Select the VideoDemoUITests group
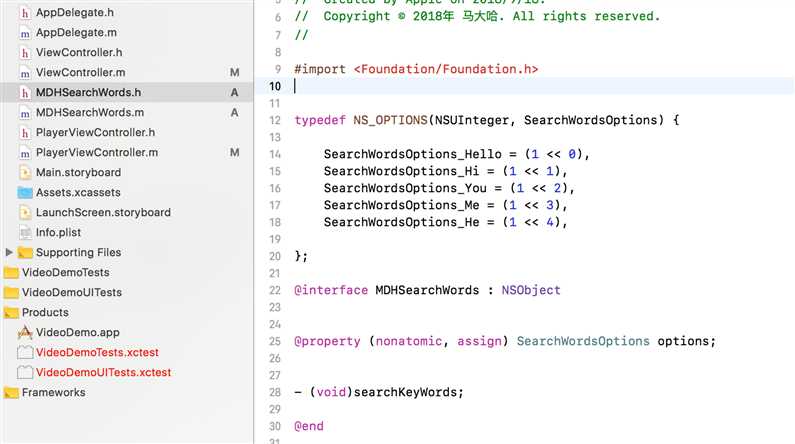The width and height of the screenshot is (795, 444). tap(72, 292)
